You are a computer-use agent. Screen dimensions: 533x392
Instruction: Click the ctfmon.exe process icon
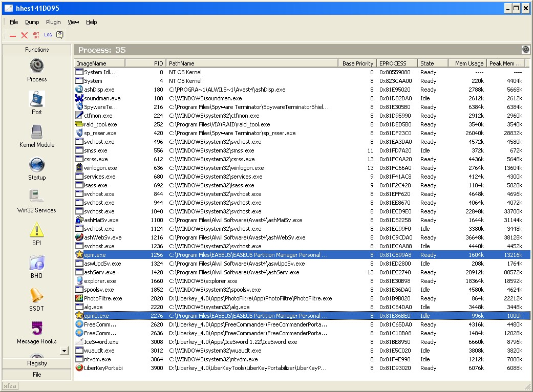(x=79, y=116)
